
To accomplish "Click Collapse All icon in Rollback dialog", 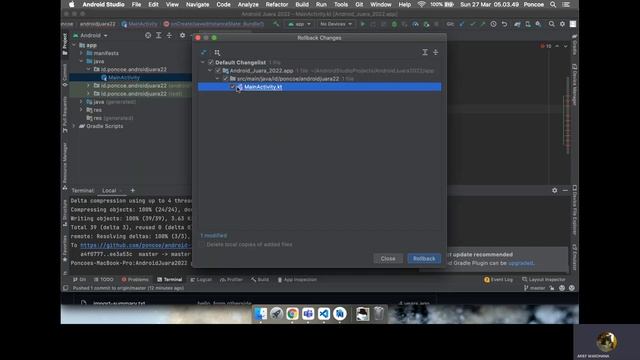I will pos(436,52).
